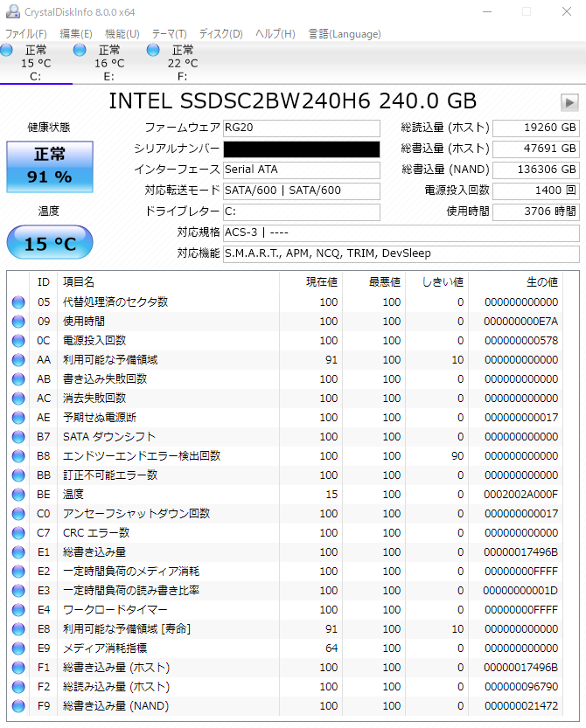Open the ヘルプ(H) menu
The image size is (586, 728).
coord(276,34)
